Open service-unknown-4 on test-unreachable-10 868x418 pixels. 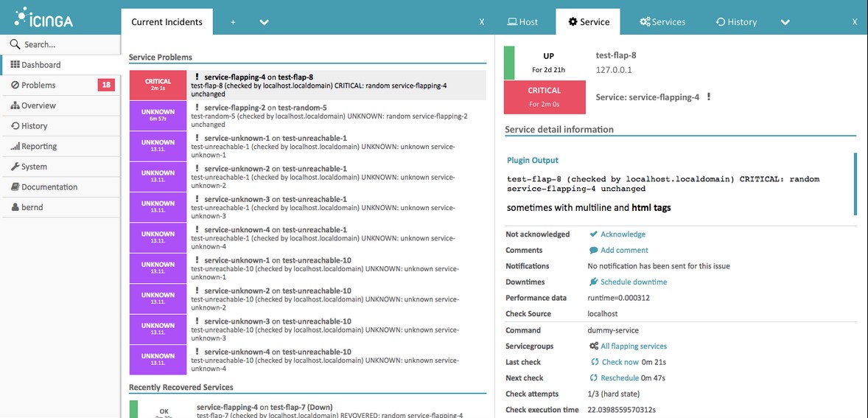click(x=278, y=352)
